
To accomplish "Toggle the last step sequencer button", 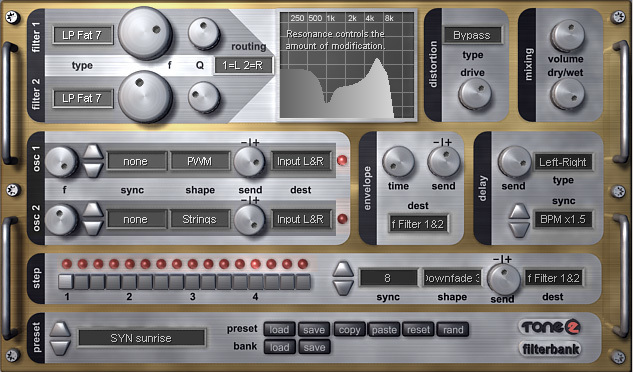I will (x=303, y=282).
